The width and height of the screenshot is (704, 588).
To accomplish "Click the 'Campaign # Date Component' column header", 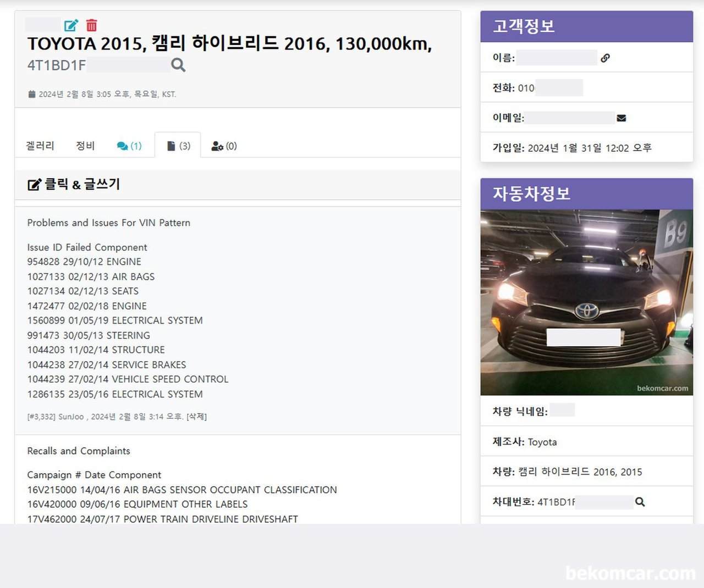I will click(x=94, y=475).
